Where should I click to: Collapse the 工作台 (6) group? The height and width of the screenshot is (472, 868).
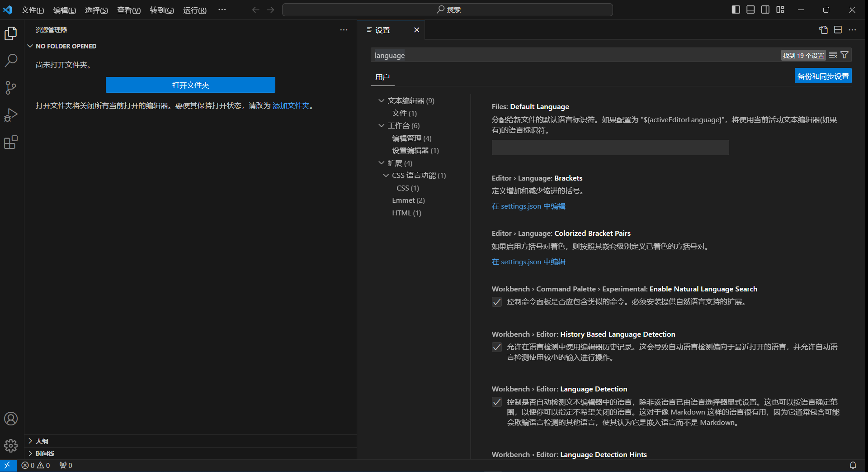(382, 125)
